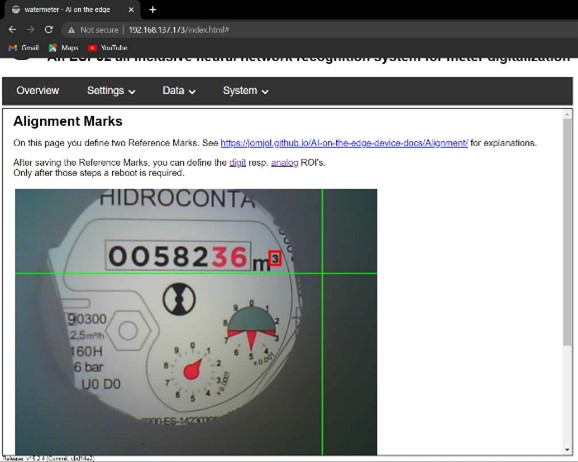The image size is (578, 462).
Task: Close the watermeter browser tab
Action: [x=131, y=10]
